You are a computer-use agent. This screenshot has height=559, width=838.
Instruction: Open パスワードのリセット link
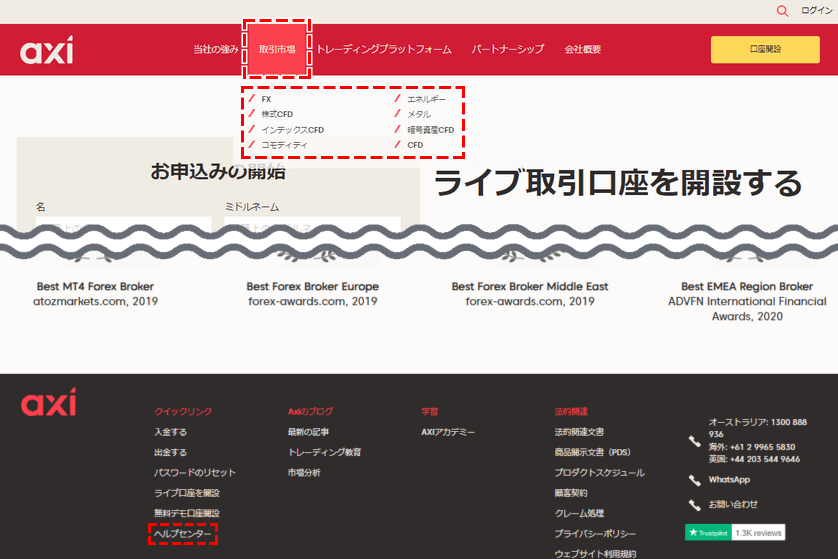pos(195,472)
